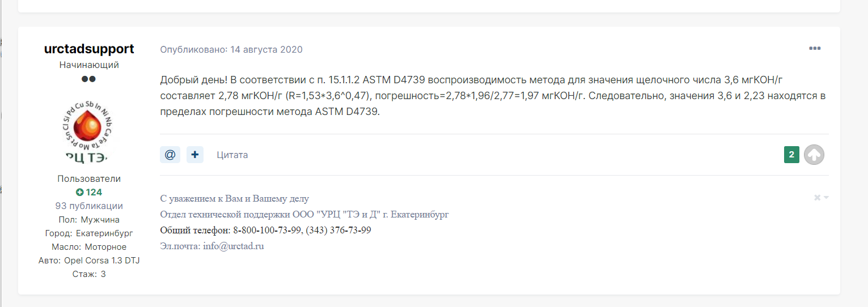Click the Начинающий rank title
Screen dimensions: 868x307
tap(89, 65)
